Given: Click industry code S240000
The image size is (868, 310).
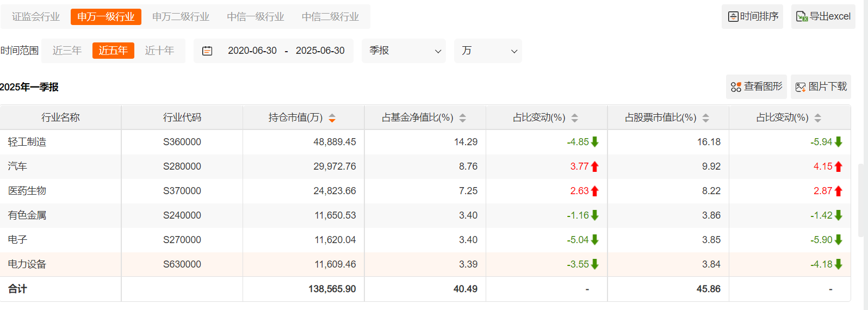Looking at the screenshot, I should pos(182,215).
